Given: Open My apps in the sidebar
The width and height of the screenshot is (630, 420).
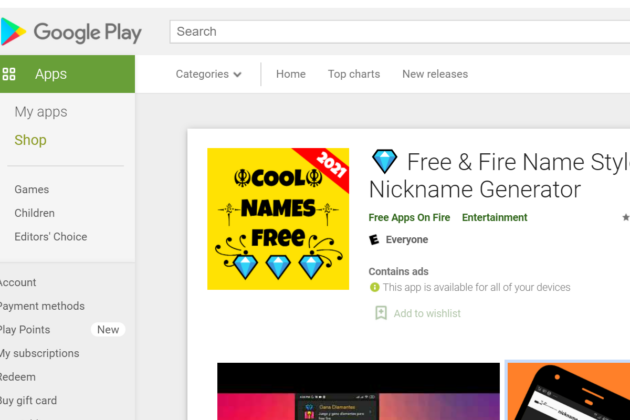Looking at the screenshot, I should (x=41, y=111).
